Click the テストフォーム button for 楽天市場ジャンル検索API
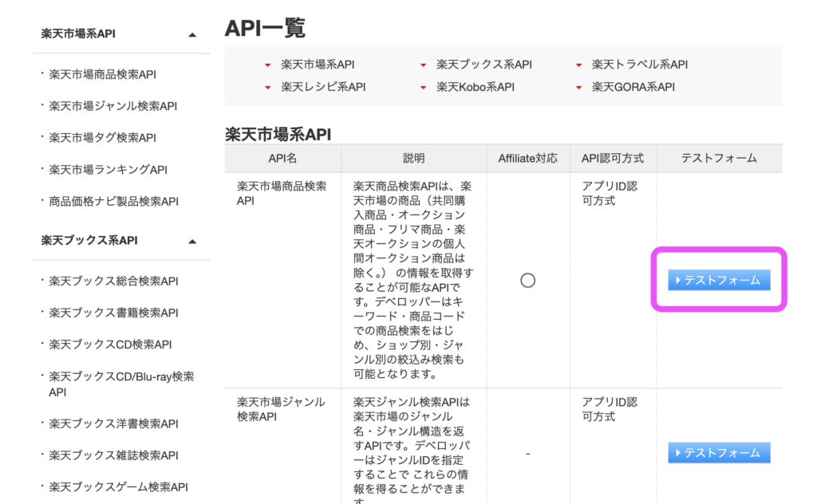Viewport: 817px width, 504px height. tap(719, 452)
